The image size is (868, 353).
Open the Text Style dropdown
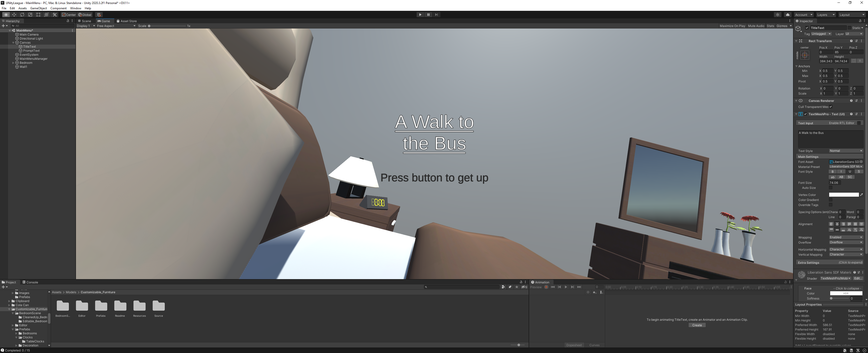[846, 151]
